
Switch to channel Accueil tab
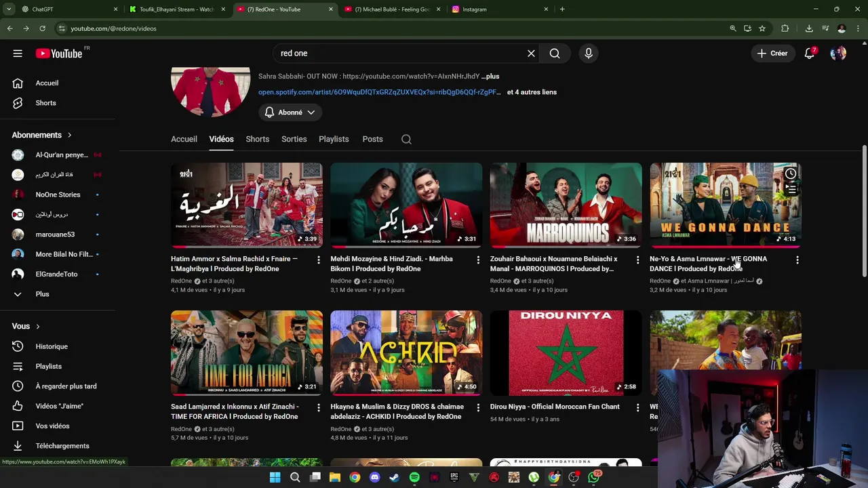tap(184, 139)
